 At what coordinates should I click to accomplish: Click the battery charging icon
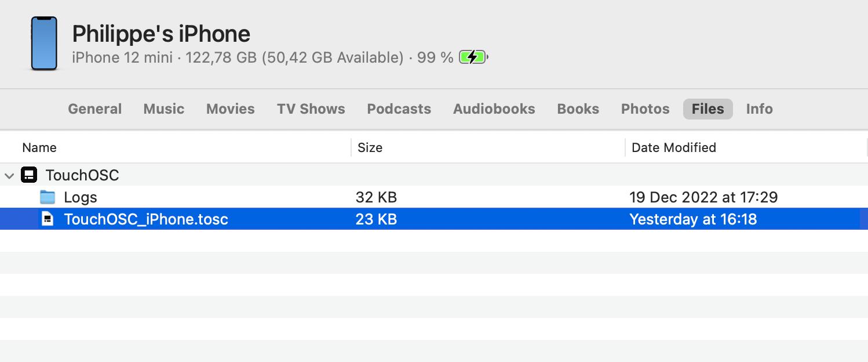pyautogui.click(x=473, y=57)
